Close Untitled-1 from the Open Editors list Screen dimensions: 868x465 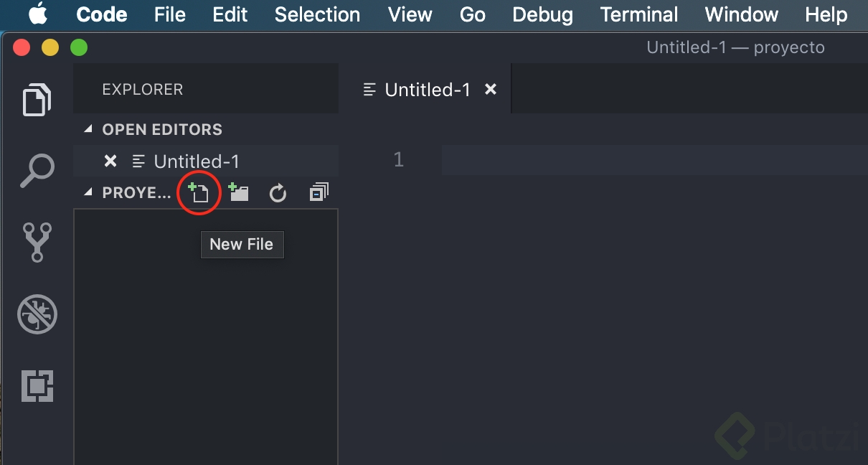pyautogui.click(x=110, y=161)
